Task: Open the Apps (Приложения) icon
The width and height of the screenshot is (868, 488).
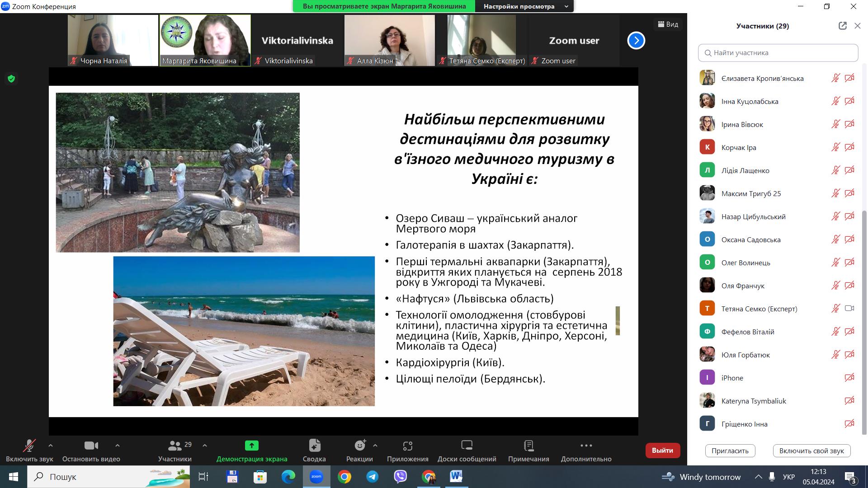Action: coord(407,446)
